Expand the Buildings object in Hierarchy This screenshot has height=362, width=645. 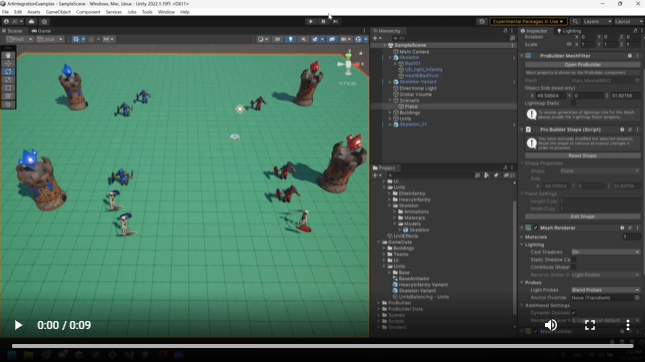[390, 112]
